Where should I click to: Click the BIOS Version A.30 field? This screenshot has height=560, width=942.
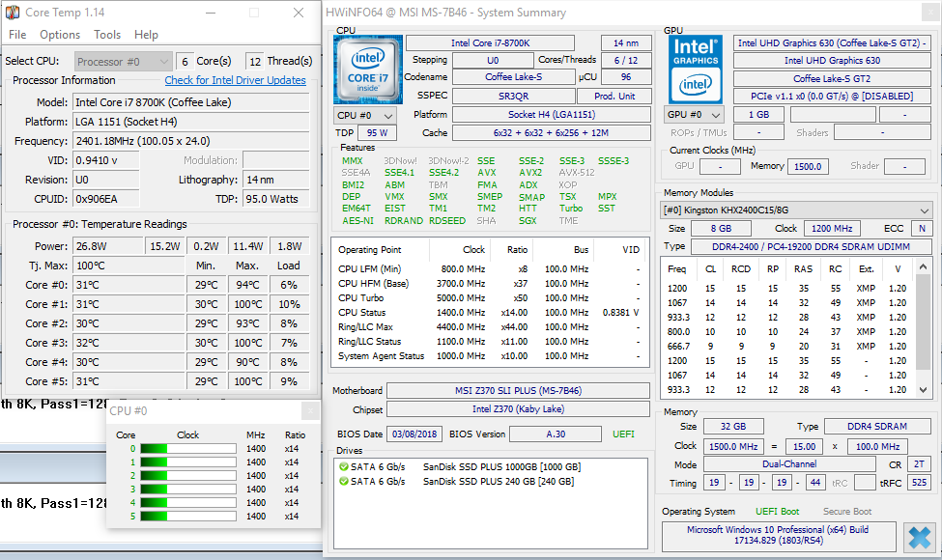[556, 434]
